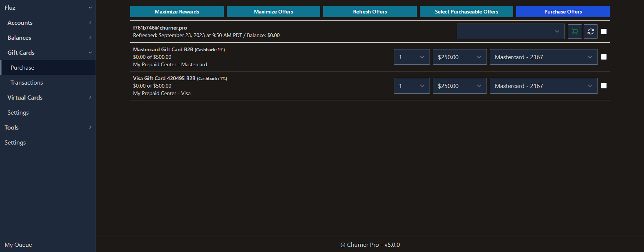Click the refresh icon for the account row
The width and height of the screenshot is (644, 252).
(590, 31)
